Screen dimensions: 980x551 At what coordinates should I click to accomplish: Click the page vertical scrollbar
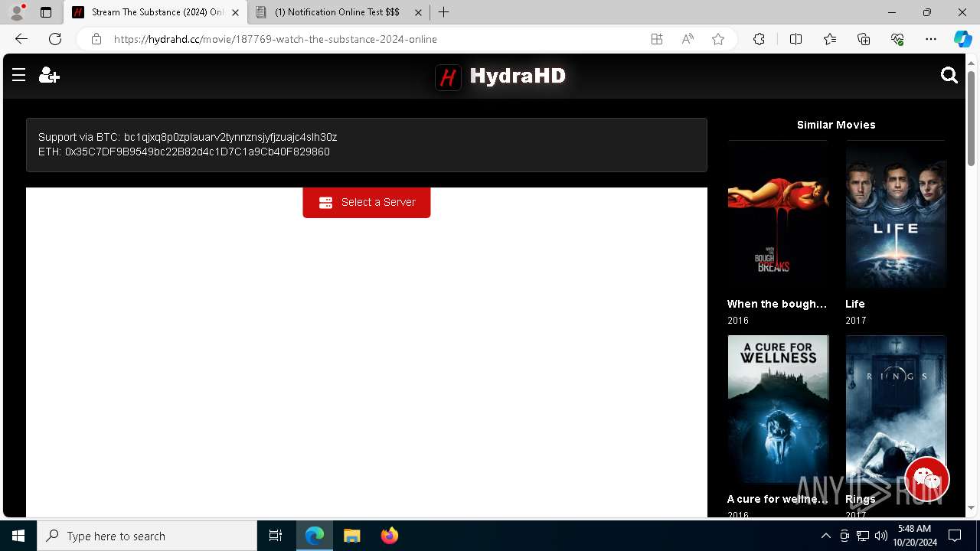[972, 119]
